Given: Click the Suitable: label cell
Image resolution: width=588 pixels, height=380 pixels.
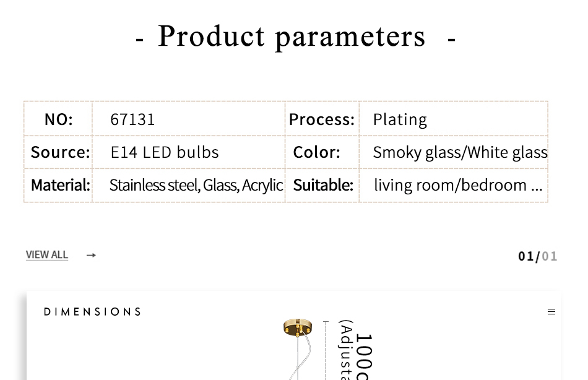Looking at the screenshot, I should point(322,184).
